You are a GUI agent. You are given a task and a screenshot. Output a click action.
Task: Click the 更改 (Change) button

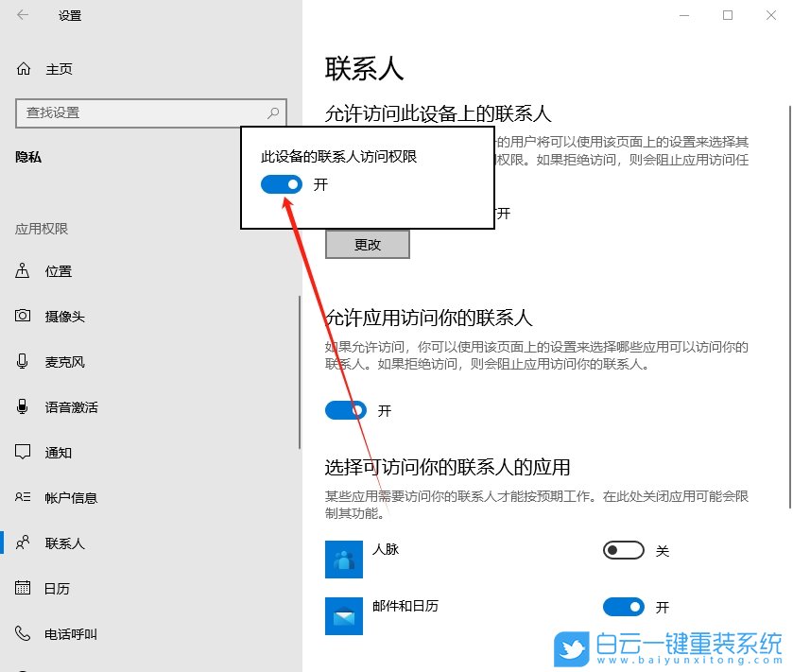click(x=367, y=244)
